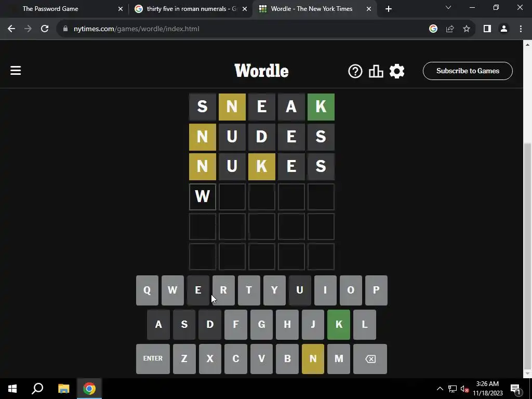Open the notification center icon

point(516,389)
